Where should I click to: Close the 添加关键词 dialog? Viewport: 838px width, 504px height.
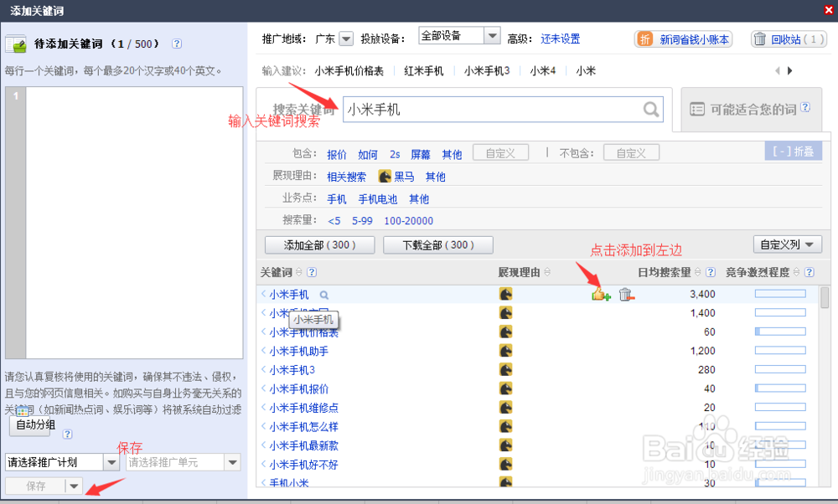pyautogui.click(x=829, y=10)
